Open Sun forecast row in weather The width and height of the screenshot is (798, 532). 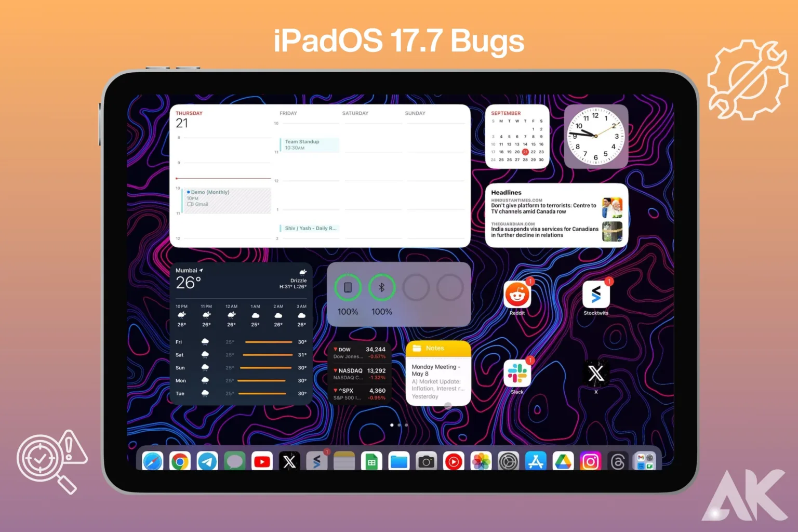point(241,368)
